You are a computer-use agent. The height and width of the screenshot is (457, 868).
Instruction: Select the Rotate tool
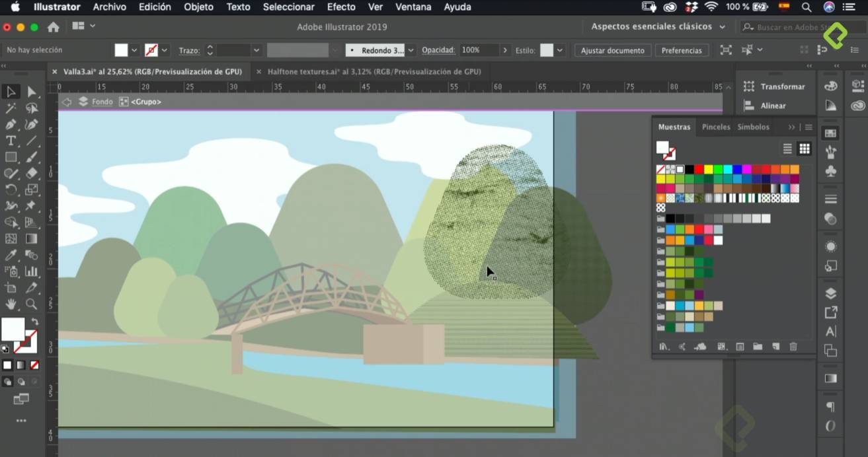(11, 190)
